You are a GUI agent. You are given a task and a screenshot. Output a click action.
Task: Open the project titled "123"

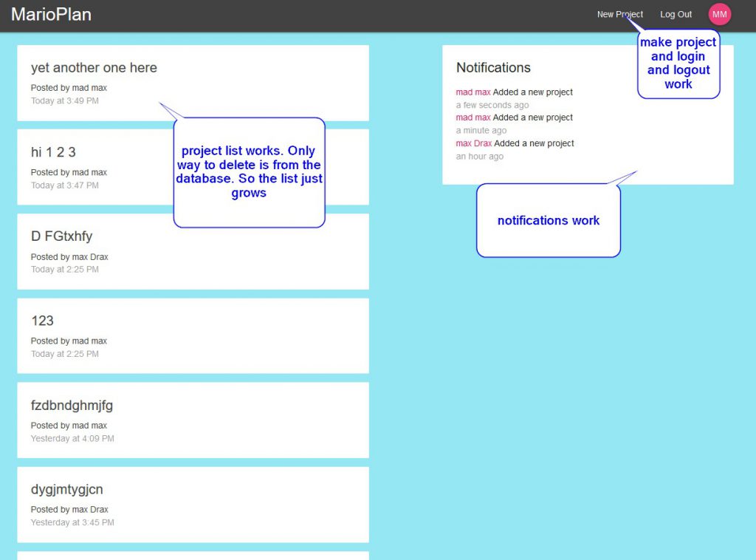[x=42, y=321]
